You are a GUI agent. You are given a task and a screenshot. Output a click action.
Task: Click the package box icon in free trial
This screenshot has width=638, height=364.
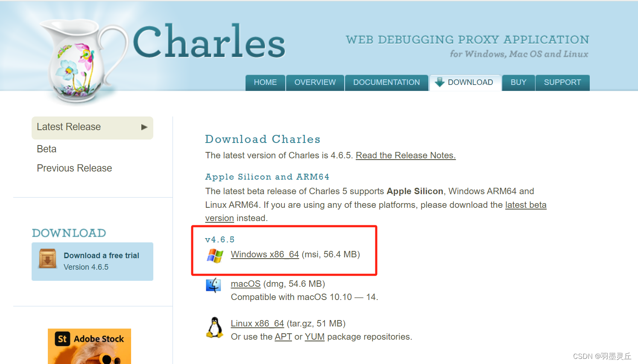(x=47, y=259)
